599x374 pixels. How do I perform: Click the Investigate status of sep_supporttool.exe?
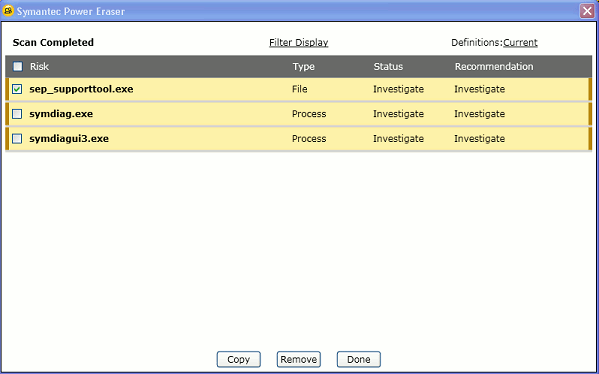click(x=398, y=89)
